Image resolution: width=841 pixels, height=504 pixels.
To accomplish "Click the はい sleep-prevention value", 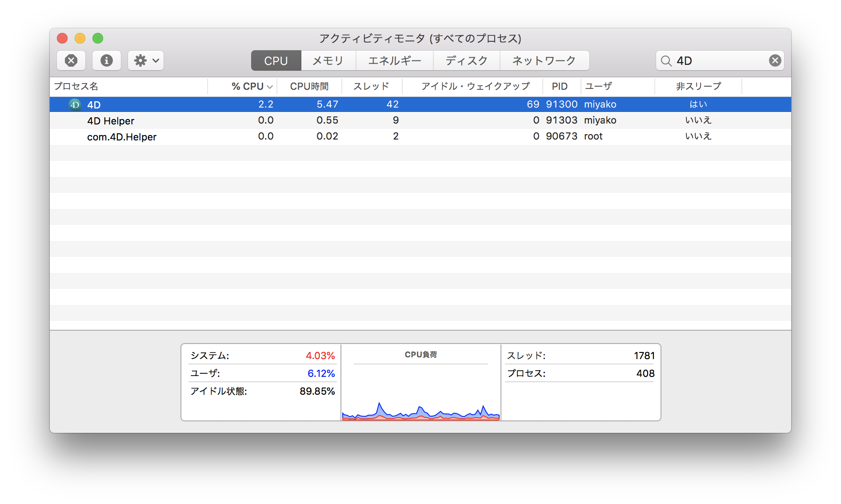I will [x=698, y=104].
